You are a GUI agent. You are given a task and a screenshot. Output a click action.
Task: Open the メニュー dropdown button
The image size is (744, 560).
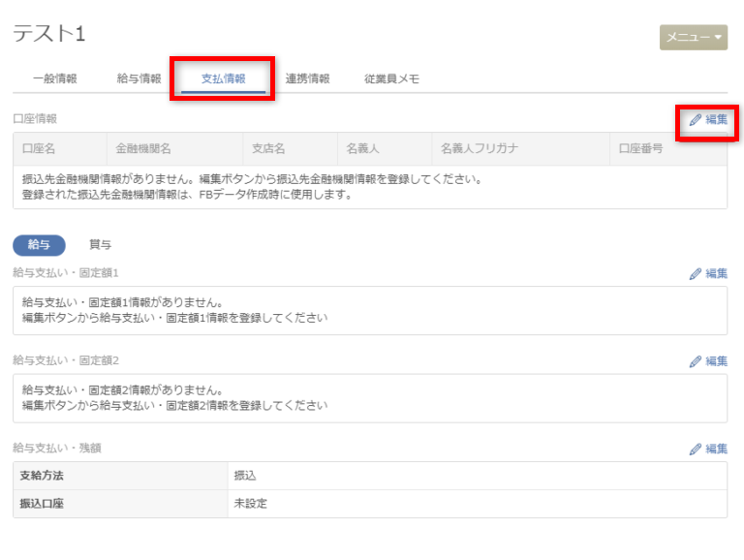693,37
